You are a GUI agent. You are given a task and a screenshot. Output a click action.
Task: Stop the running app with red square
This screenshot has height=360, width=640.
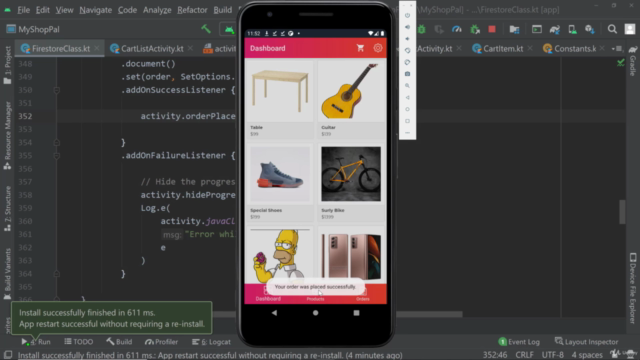tap(492, 29)
